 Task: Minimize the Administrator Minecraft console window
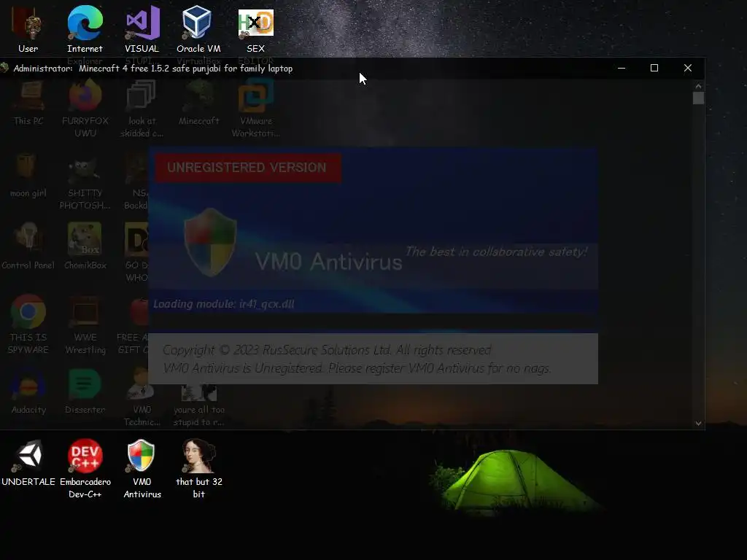622,68
